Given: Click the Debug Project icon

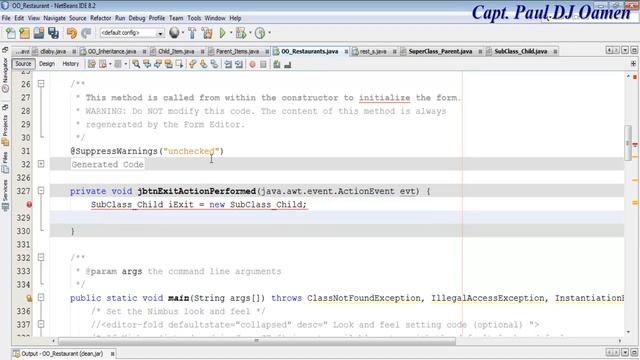Looking at the screenshot, I should coord(241,33).
